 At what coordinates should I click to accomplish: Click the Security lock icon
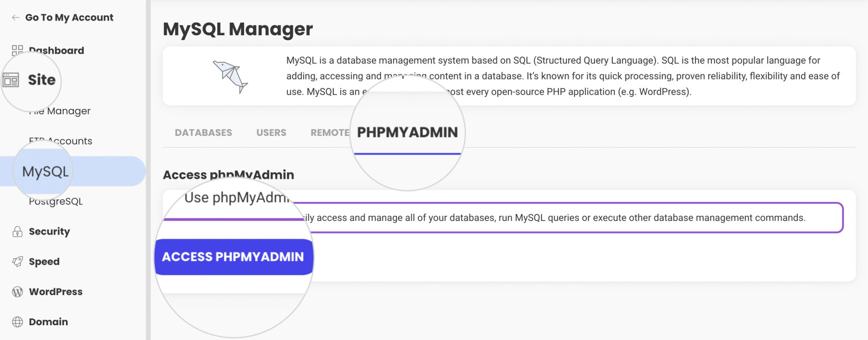tap(17, 231)
